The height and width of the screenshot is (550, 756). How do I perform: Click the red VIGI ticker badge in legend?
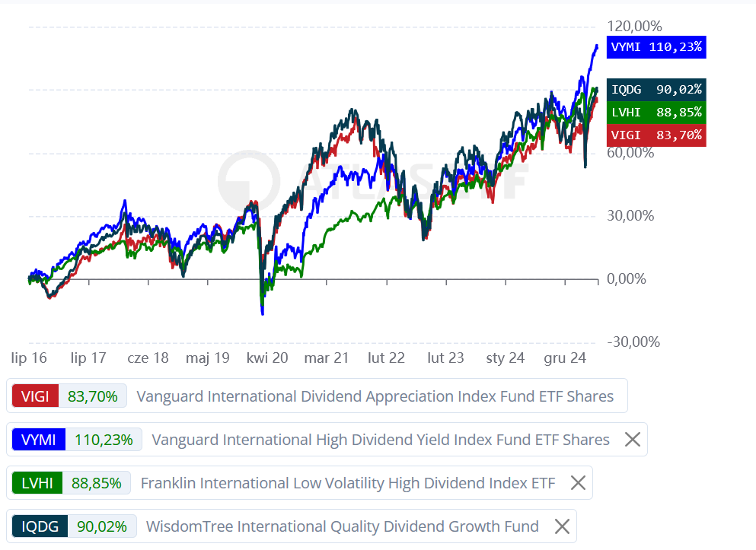(x=35, y=396)
